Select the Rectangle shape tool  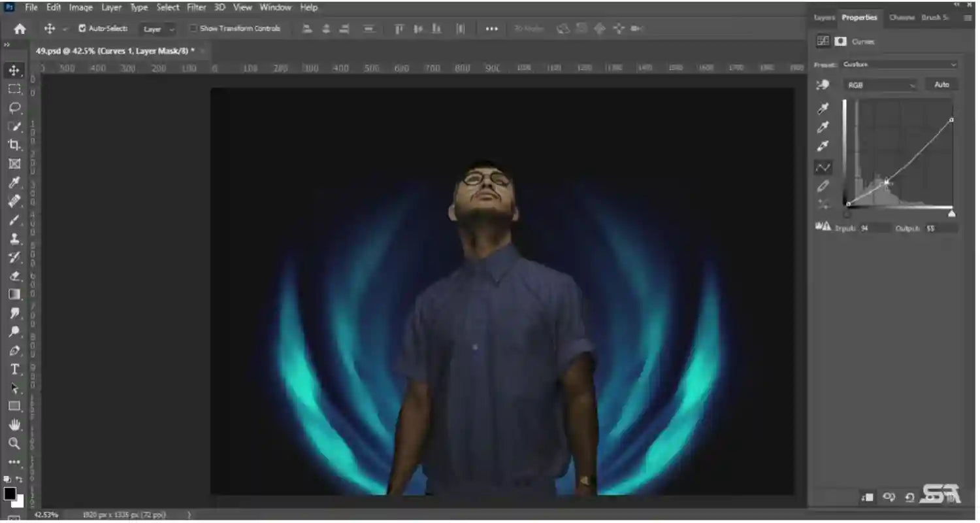(14, 406)
